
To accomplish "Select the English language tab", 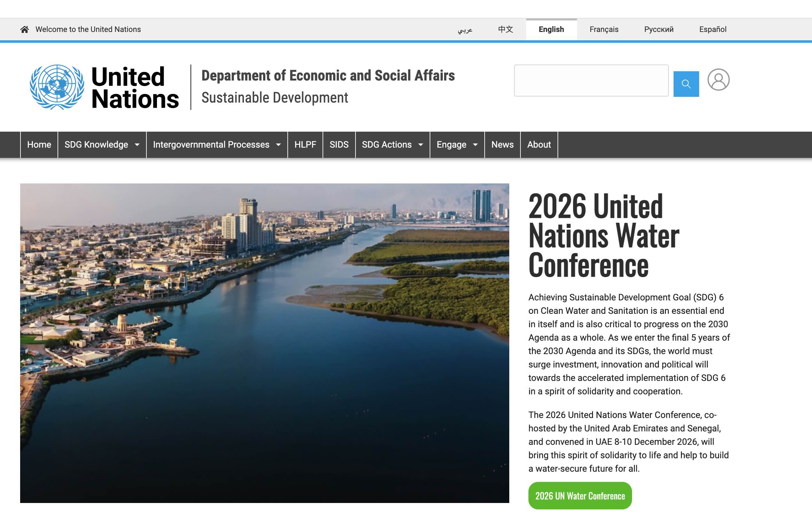I will click(x=551, y=30).
